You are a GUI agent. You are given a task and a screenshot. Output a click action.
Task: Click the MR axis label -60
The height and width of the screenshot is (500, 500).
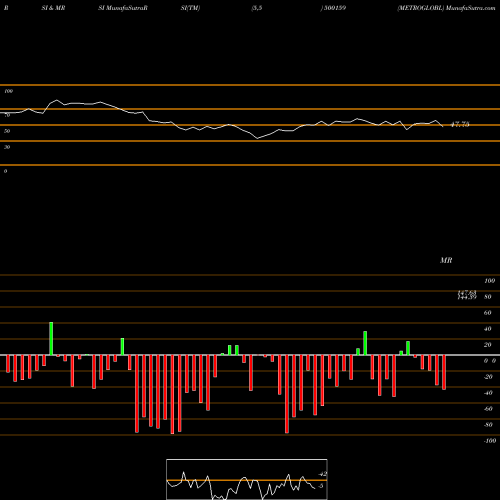click(x=488, y=409)
